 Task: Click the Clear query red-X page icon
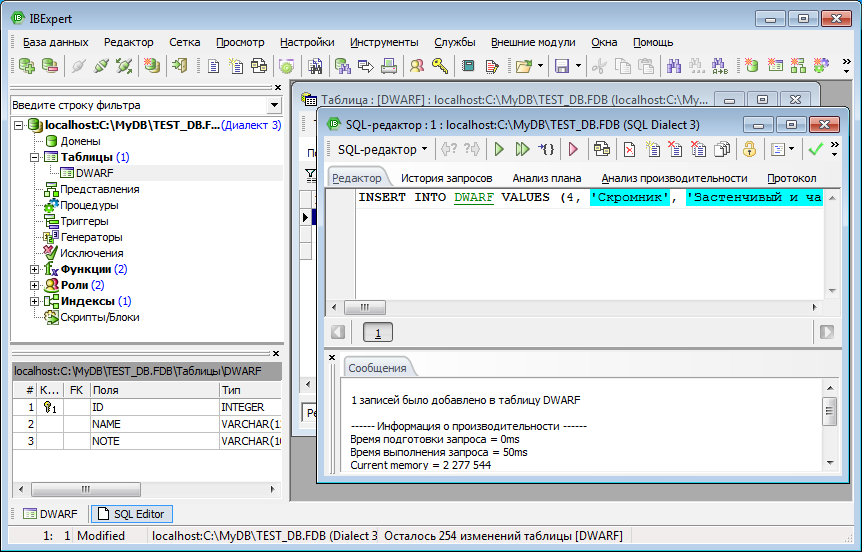(629, 149)
